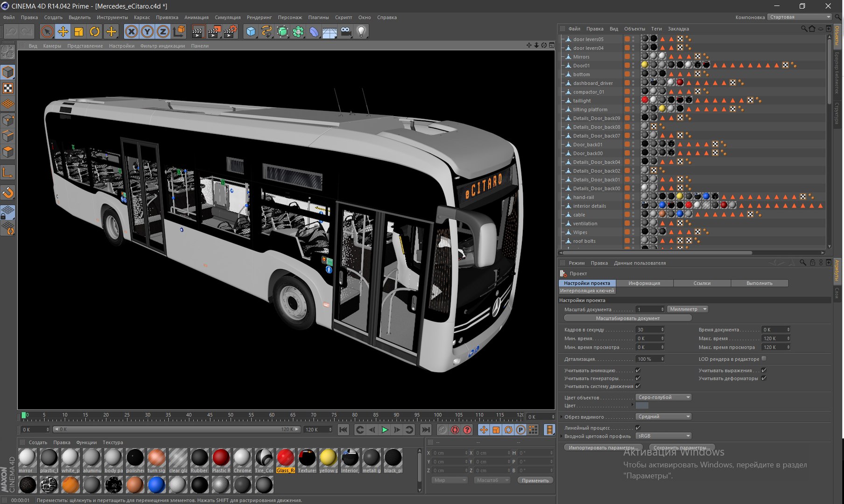Switch to the Информация tab

644,283
